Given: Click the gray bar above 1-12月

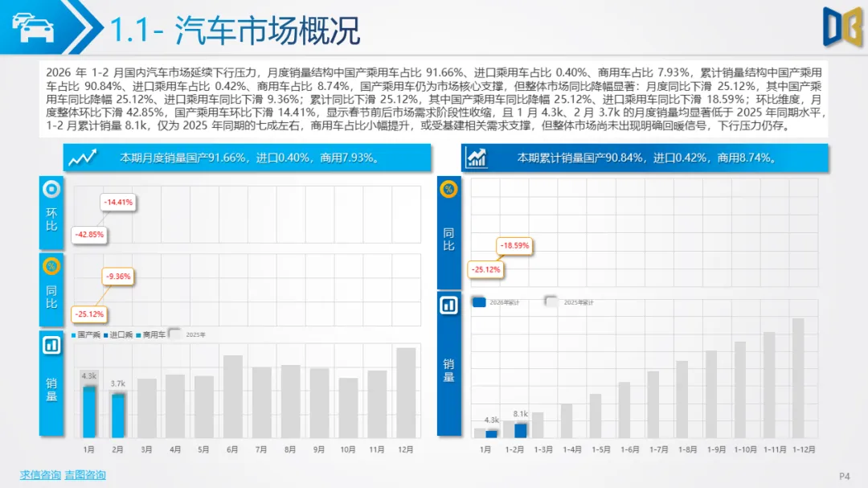Looking at the screenshot, I should tap(798, 379).
